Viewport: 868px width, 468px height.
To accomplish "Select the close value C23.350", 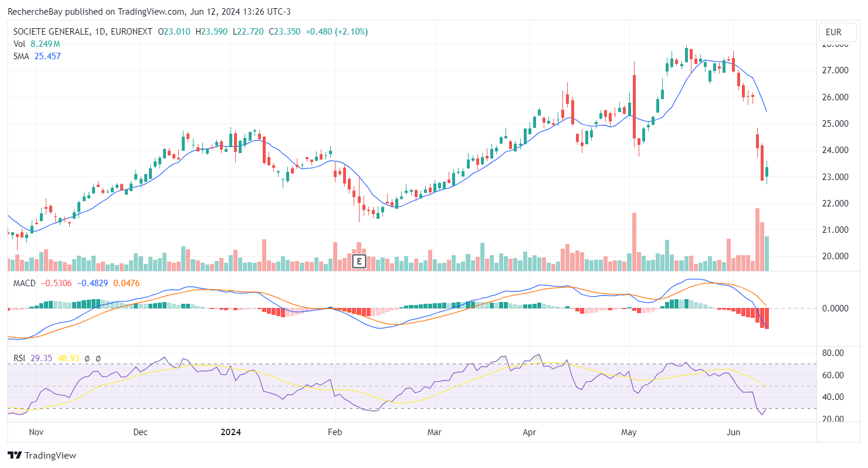I will click(286, 32).
